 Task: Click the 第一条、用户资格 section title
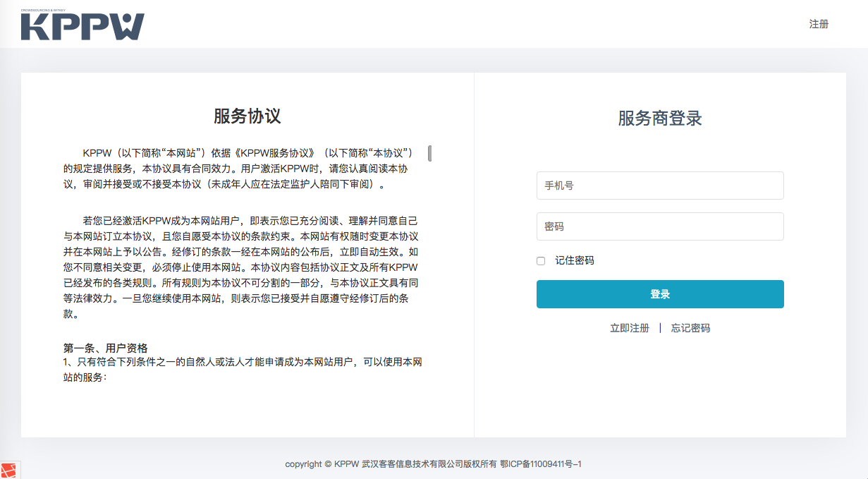point(106,348)
